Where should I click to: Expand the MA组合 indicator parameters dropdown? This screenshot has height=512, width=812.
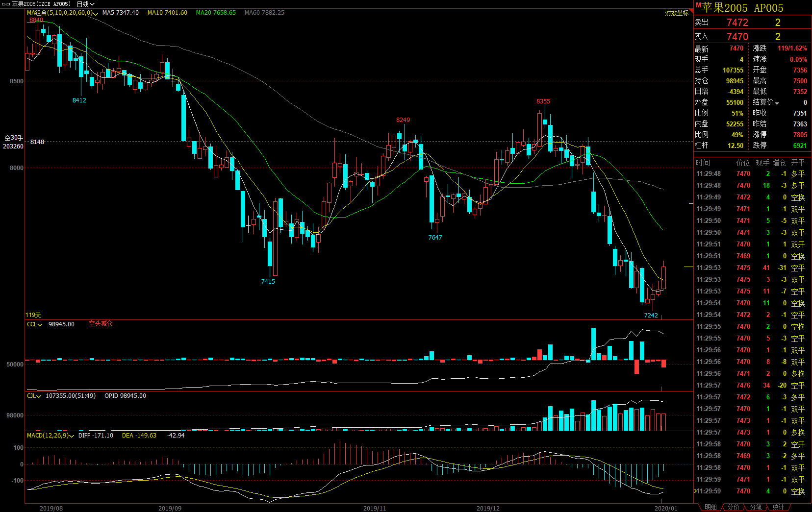(x=96, y=13)
